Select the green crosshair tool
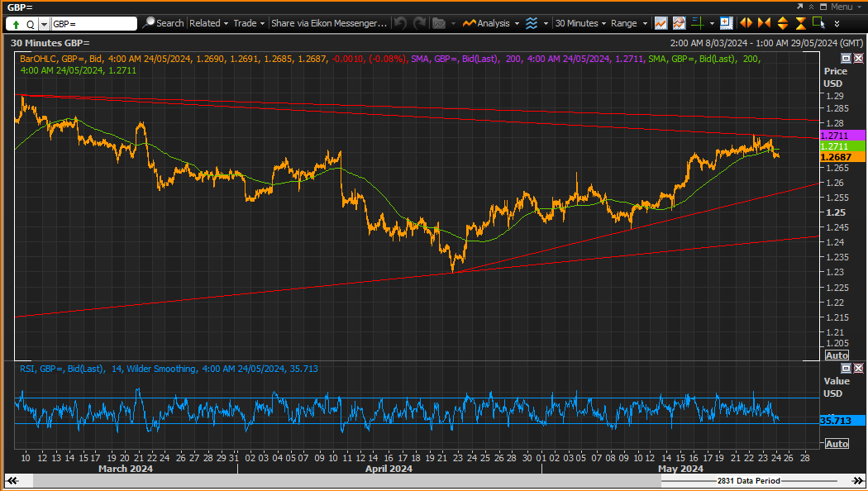The width and height of the screenshot is (868, 491). 698,23
